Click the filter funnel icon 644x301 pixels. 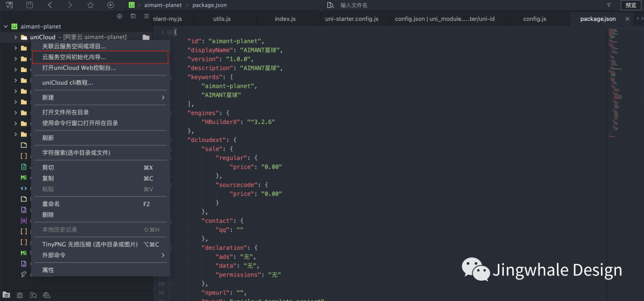pyautogui.click(x=609, y=5)
